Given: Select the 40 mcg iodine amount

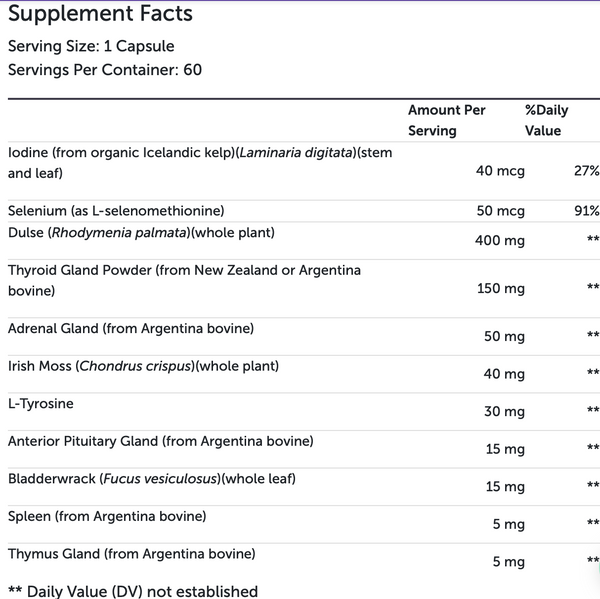Looking at the screenshot, I should click(x=500, y=171).
